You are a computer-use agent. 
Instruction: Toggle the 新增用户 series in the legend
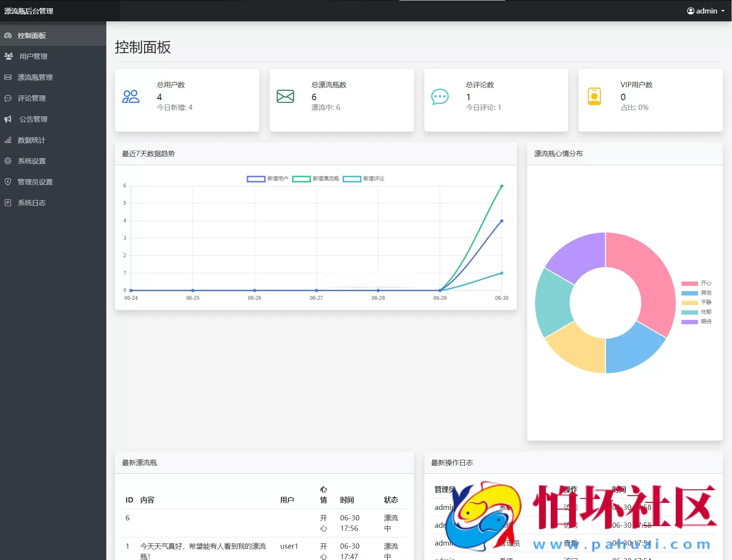(267, 179)
